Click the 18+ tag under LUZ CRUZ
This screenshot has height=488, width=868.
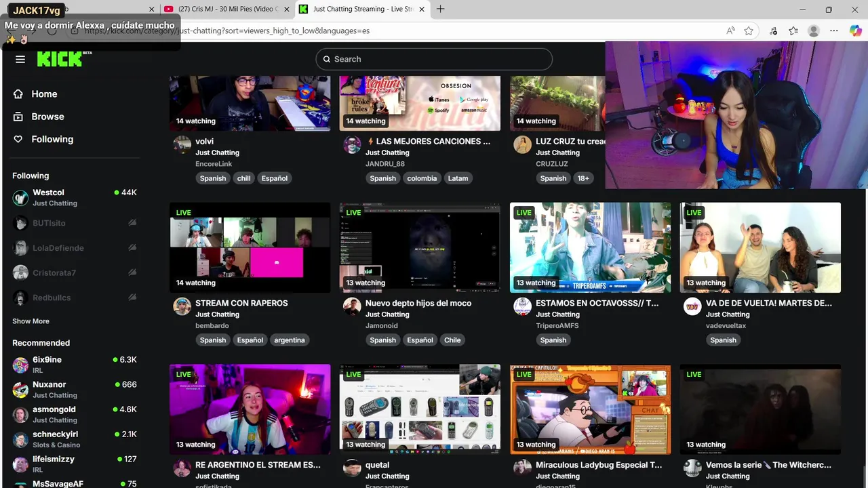tap(583, 178)
